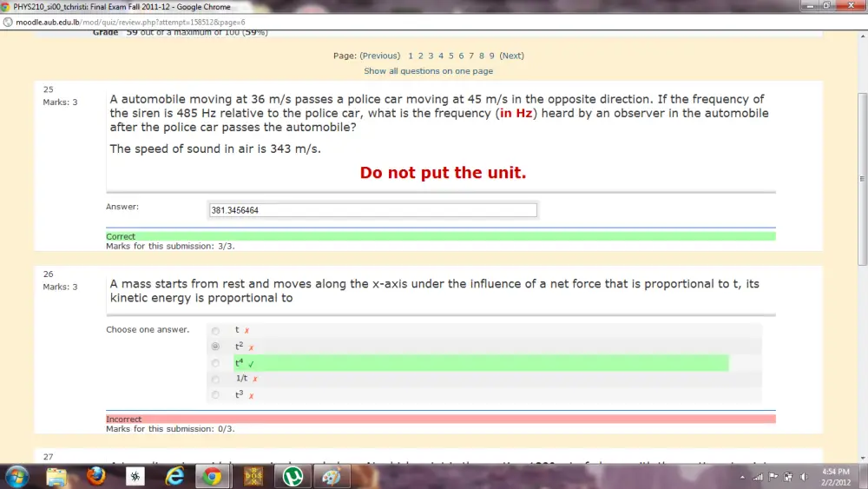
Task: Select the radio button for answer t⁴
Action: [x=215, y=363]
